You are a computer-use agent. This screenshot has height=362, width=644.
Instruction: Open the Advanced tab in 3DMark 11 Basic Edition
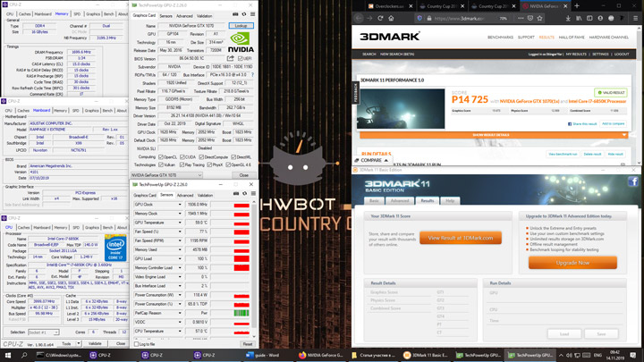coord(400,201)
